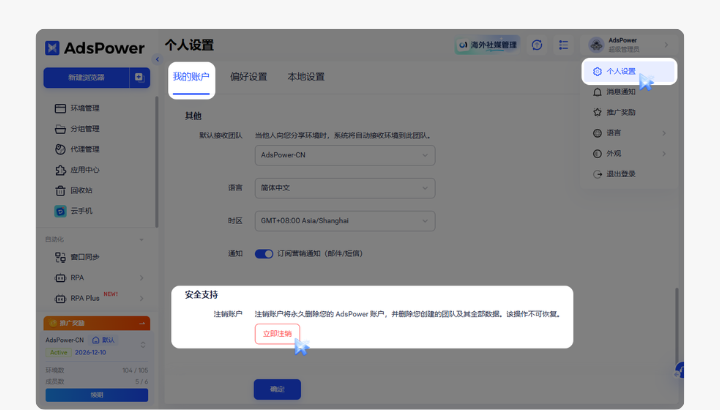Screen dimensions: 720x410
Task: Open the 语言 submenu in account menu
Action: pyautogui.click(x=629, y=133)
